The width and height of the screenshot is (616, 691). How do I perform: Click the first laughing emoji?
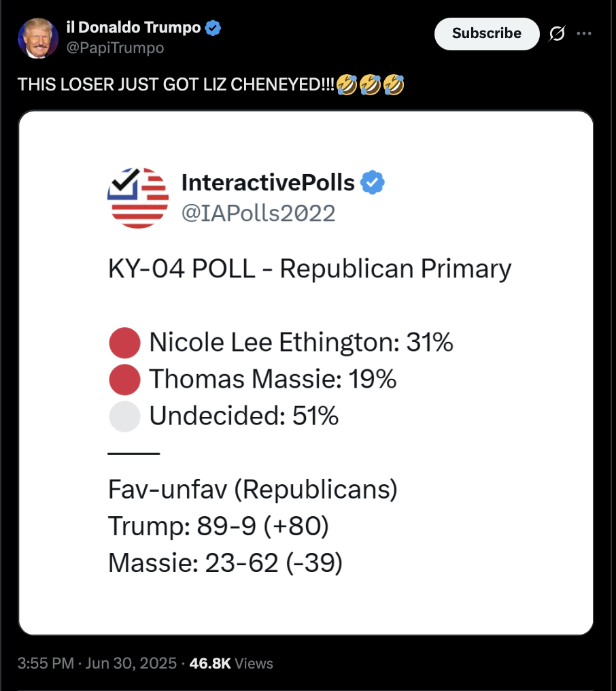click(x=347, y=84)
